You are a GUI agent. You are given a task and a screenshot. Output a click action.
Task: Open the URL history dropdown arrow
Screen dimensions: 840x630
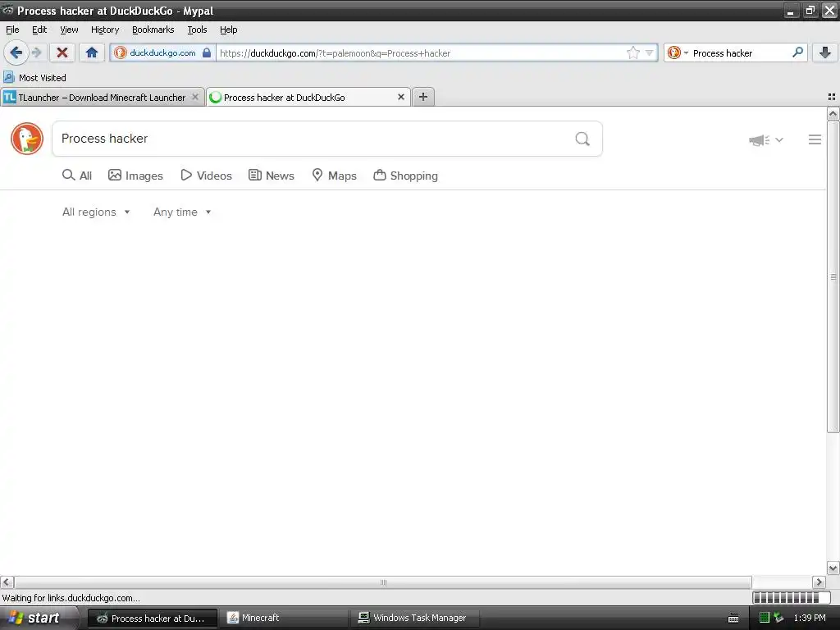click(x=649, y=52)
